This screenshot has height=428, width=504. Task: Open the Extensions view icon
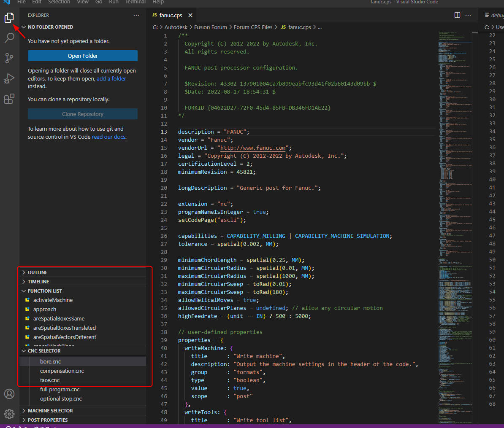coord(9,99)
